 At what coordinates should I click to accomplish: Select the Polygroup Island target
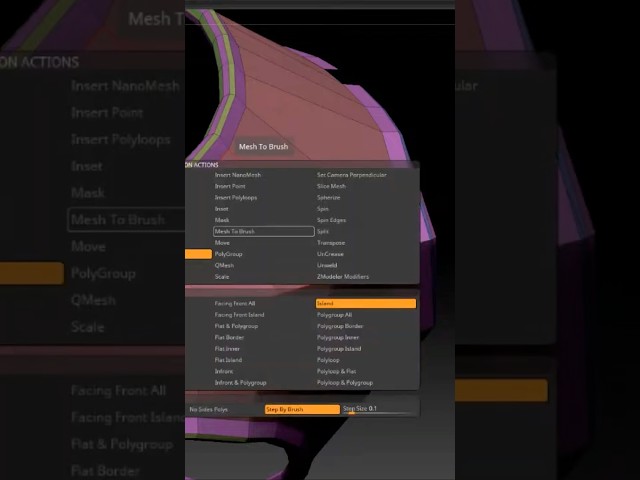pos(339,349)
